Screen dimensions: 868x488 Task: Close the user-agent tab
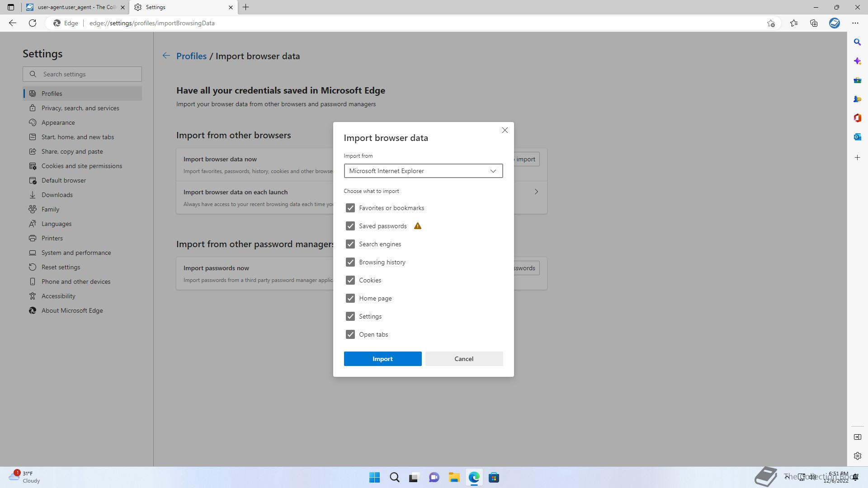tap(123, 7)
